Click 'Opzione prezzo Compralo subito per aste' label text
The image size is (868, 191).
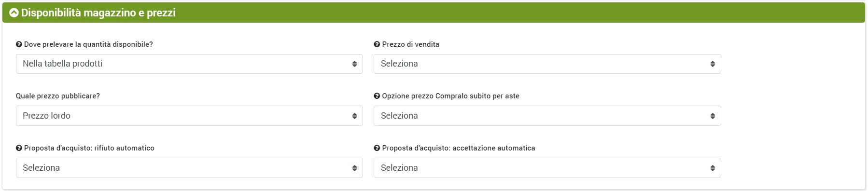[x=451, y=96]
